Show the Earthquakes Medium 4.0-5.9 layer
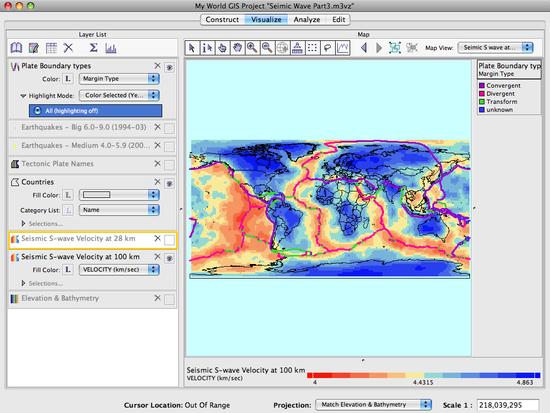The height and width of the screenshot is (413, 550). click(169, 146)
